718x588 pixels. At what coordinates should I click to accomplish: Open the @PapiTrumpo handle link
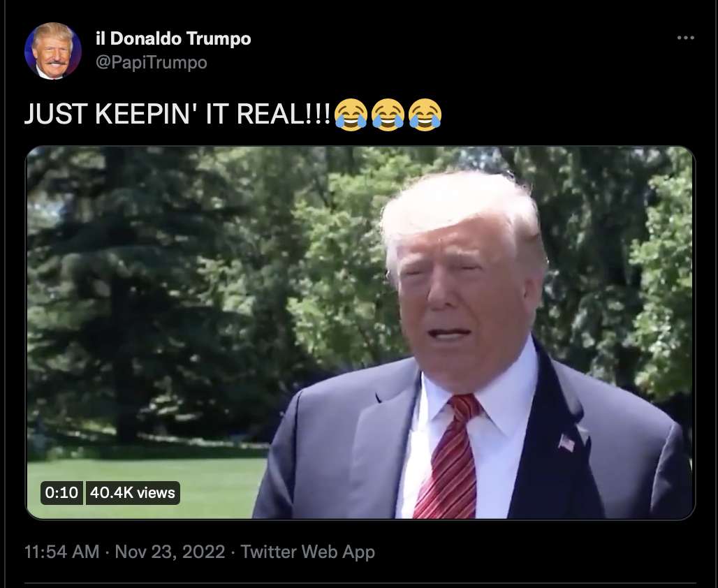[151, 62]
